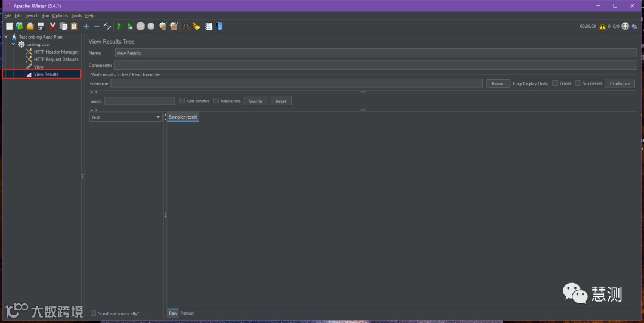Enable the Errors only checkbox
Image resolution: width=644 pixels, height=323 pixels.
(555, 83)
